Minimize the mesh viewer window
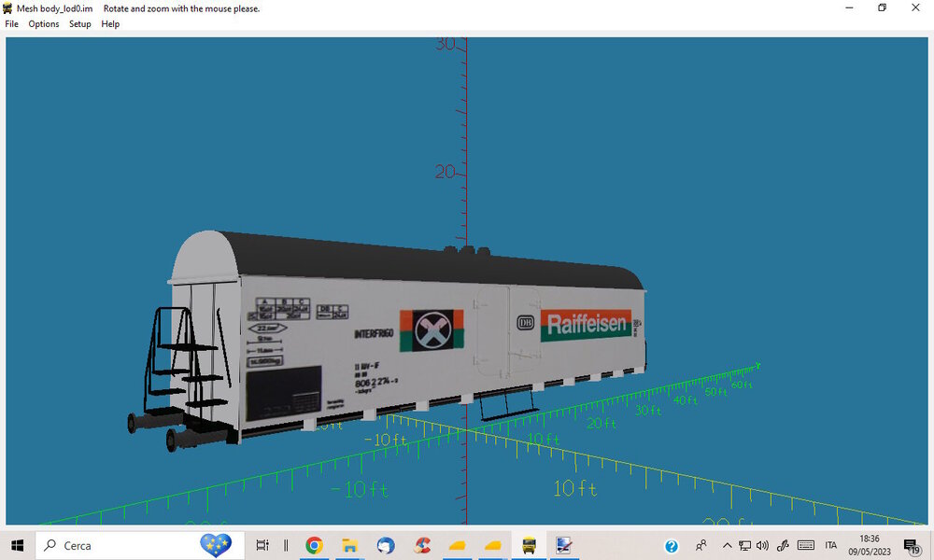 (849, 7)
